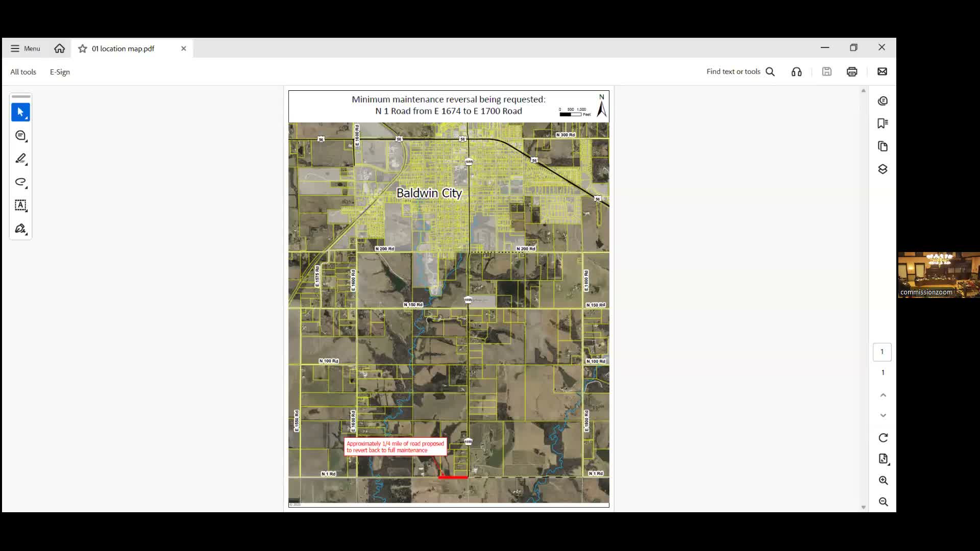Select the freehand Draw tool
This screenshot has height=551, width=980.
[20, 182]
